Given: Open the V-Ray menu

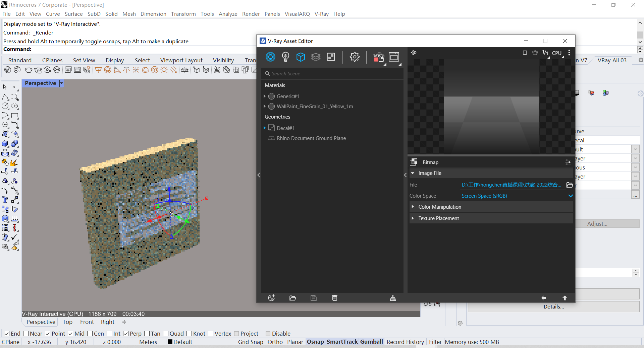Looking at the screenshot, I should pos(321,14).
